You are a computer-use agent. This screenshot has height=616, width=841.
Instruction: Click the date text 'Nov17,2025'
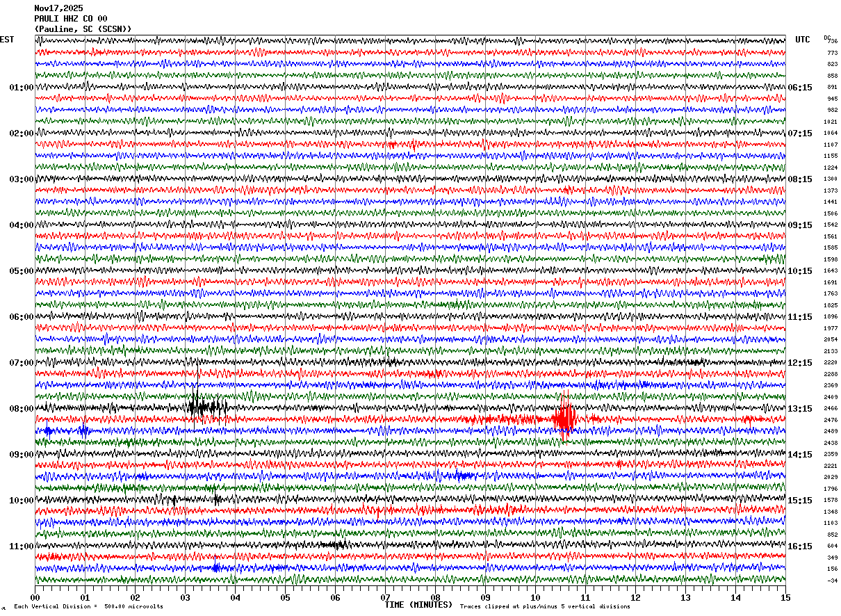pyautogui.click(x=58, y=8)
